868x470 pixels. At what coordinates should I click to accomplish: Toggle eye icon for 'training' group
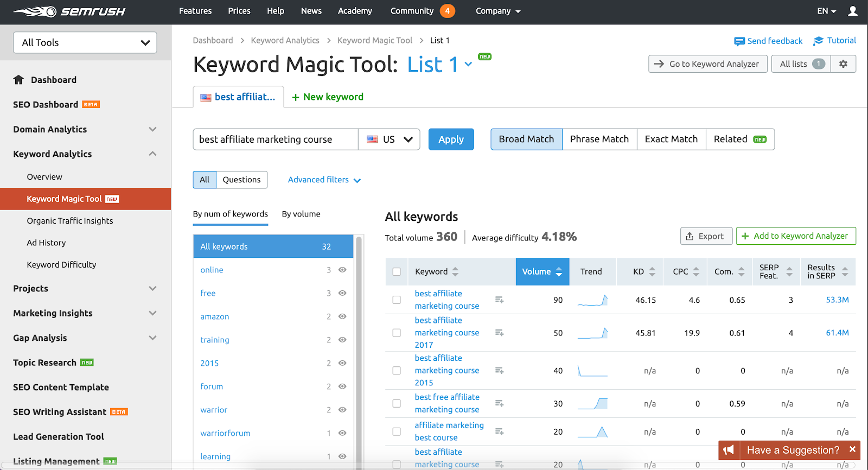click(342, 340)
